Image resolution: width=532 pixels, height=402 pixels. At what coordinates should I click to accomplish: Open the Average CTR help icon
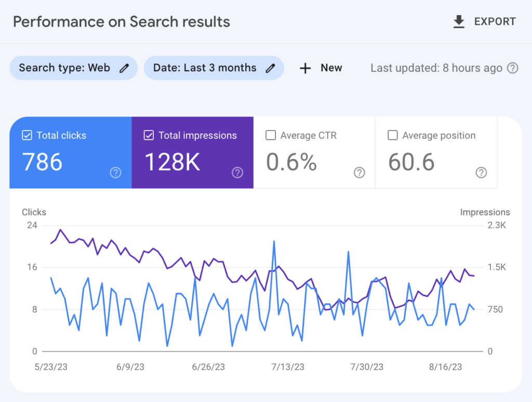[x=359, y=173]
